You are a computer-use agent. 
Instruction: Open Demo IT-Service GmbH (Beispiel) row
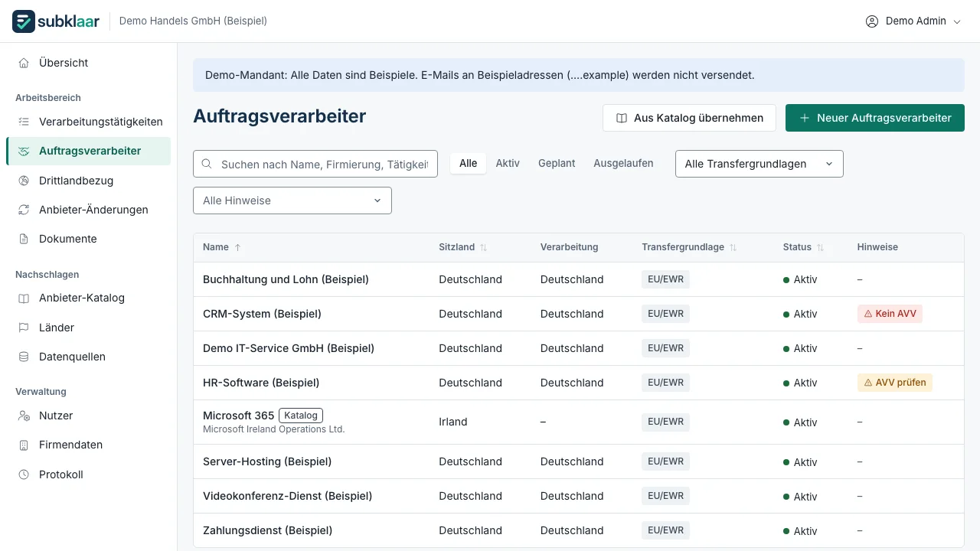[x=578, y=348]
